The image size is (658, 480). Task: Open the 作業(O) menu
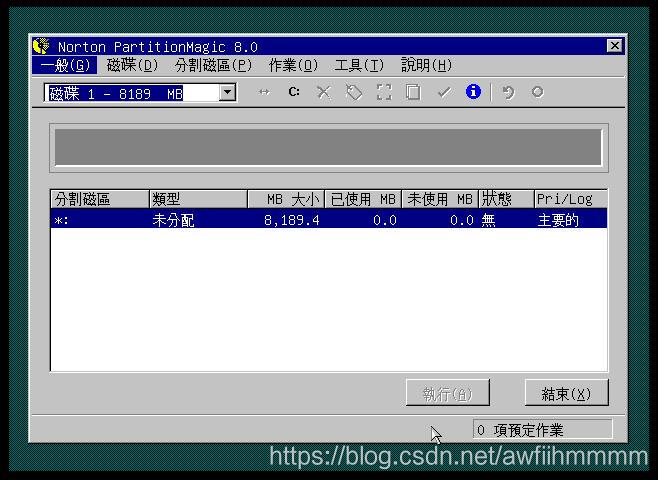click(x=293, y=65)
